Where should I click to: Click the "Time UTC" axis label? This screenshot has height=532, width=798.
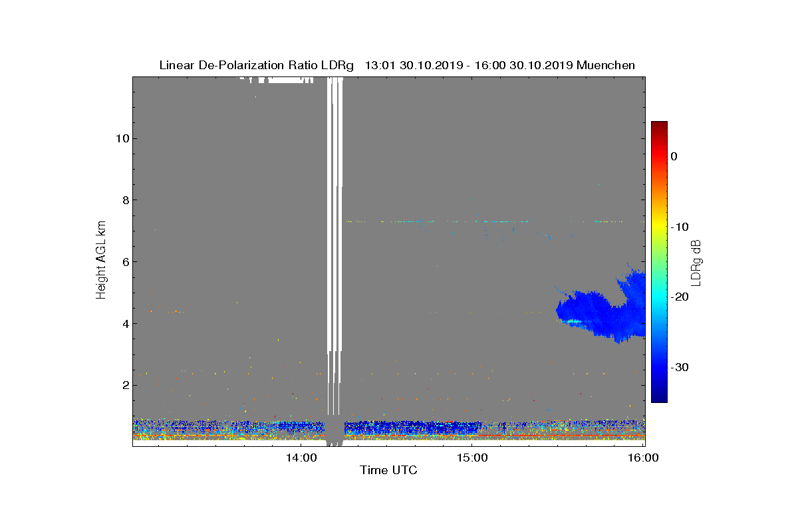pos(388,470)
